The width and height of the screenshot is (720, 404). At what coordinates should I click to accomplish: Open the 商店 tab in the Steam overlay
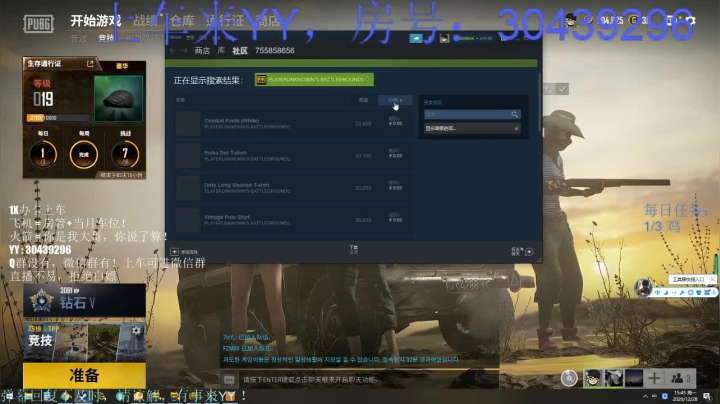click(202, 50)
